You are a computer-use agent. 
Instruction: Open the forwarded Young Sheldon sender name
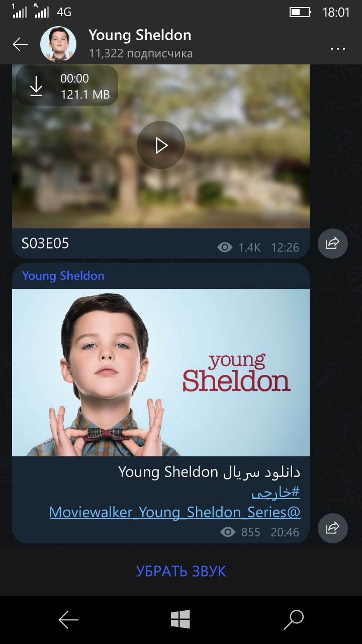[63, 276]
